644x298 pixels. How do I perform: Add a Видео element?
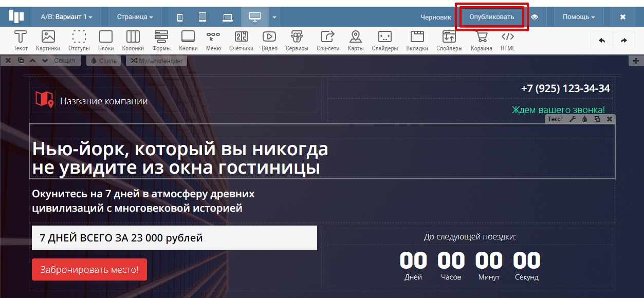pos(269,41)
